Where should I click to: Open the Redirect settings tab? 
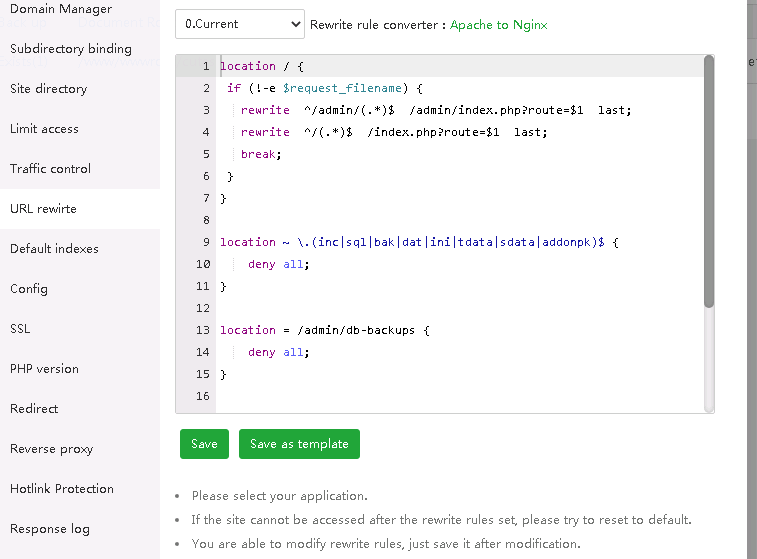point(34,409)
